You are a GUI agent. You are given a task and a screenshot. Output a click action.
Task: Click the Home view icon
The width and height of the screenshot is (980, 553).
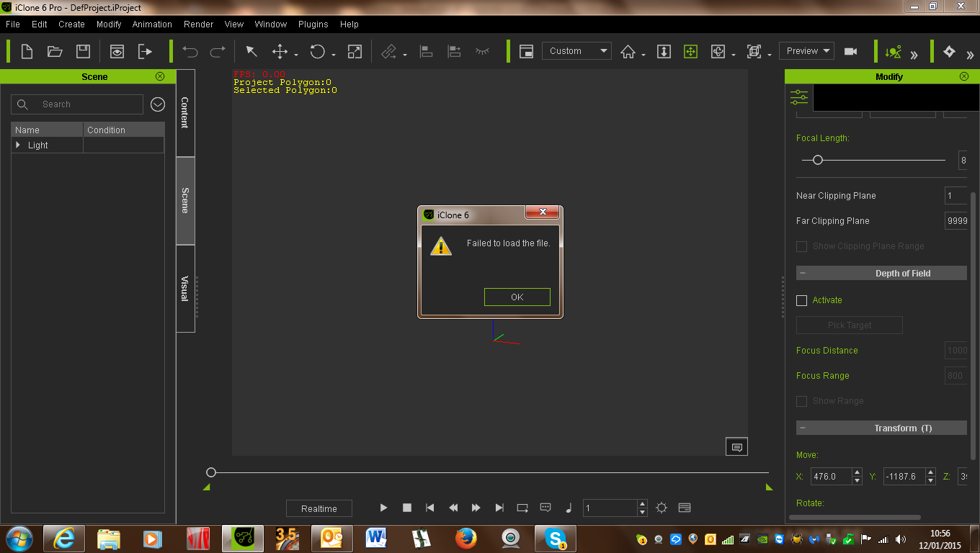[x=628, y=51]
